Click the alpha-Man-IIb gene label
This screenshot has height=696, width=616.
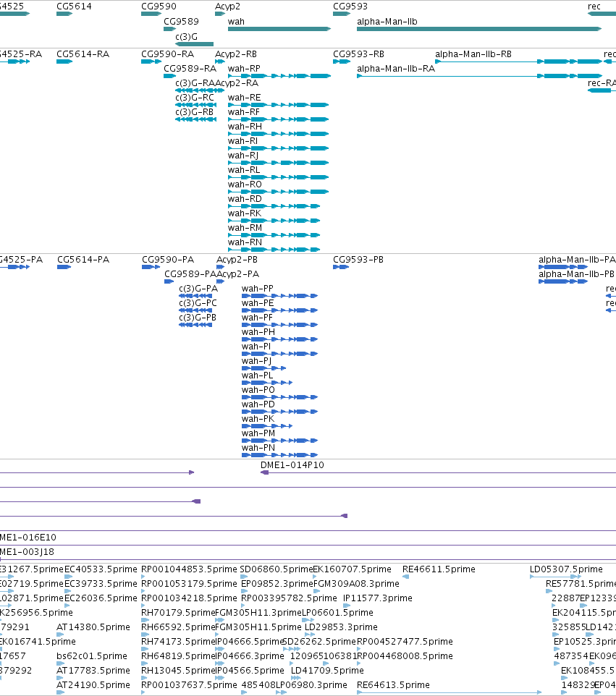pos(387,21)
